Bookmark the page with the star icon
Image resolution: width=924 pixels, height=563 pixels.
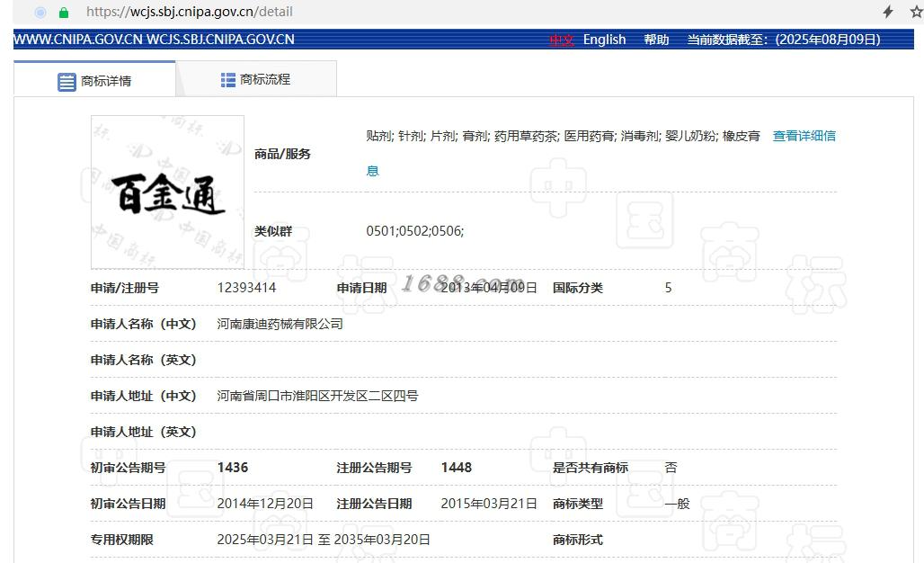point(916,12)
